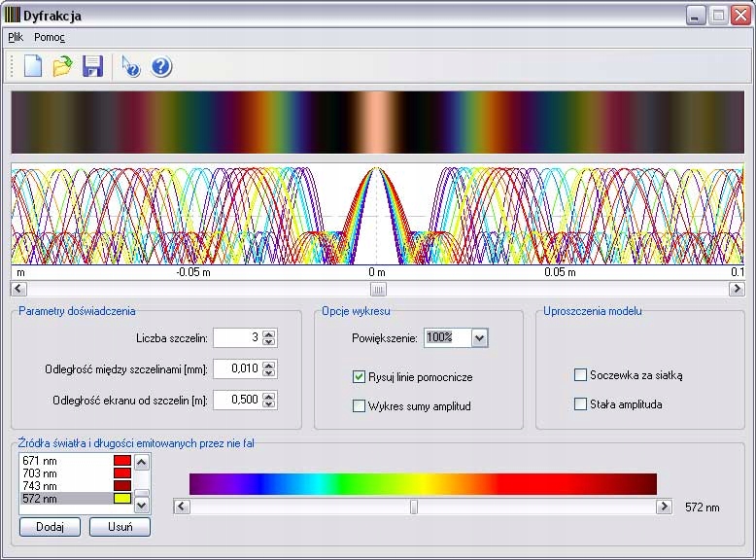Screen dimensions: 756x560
Task: Open the Plik menu
Action: [x=16, y=37]
